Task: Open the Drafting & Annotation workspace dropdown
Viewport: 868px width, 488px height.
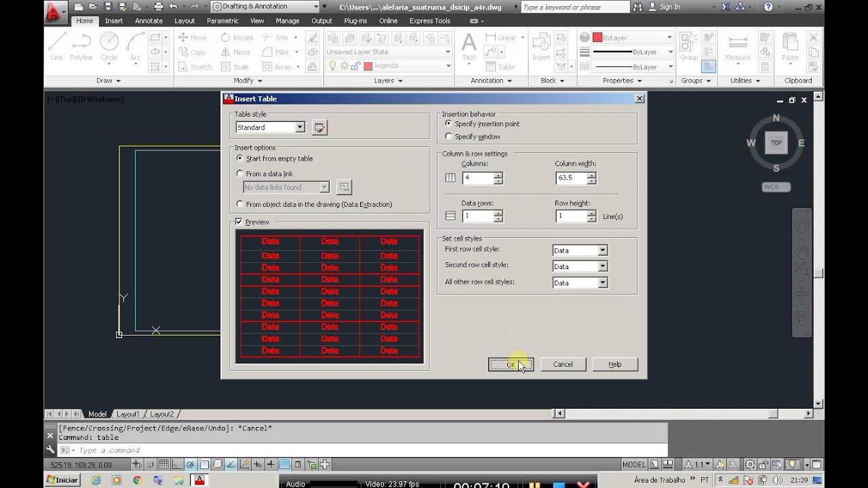Action: pyautogui.click(x=265, y=7)
